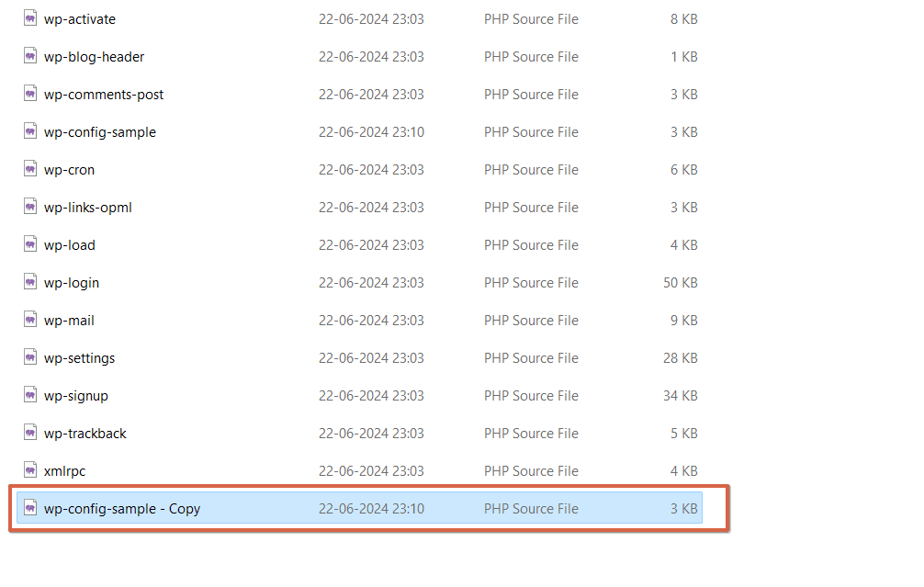Click the wp-settings PHP file icon
The image size is (924, 587).
[x=30, y=357]
